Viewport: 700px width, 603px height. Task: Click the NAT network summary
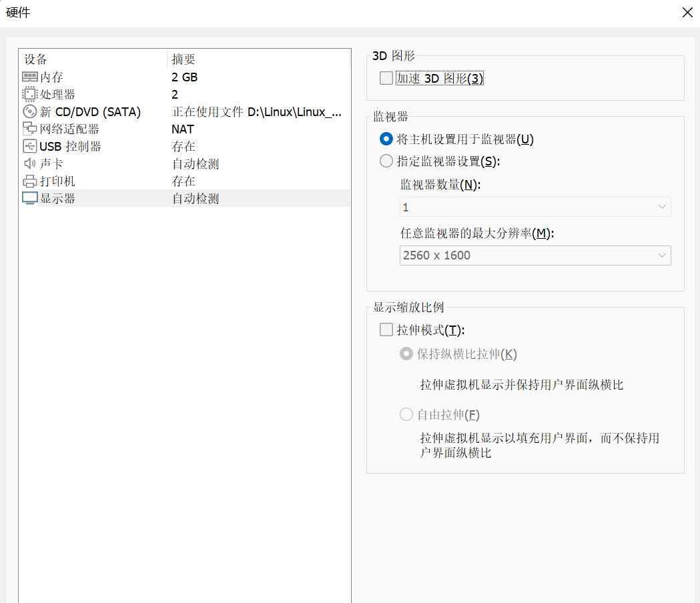coord(183,129)
